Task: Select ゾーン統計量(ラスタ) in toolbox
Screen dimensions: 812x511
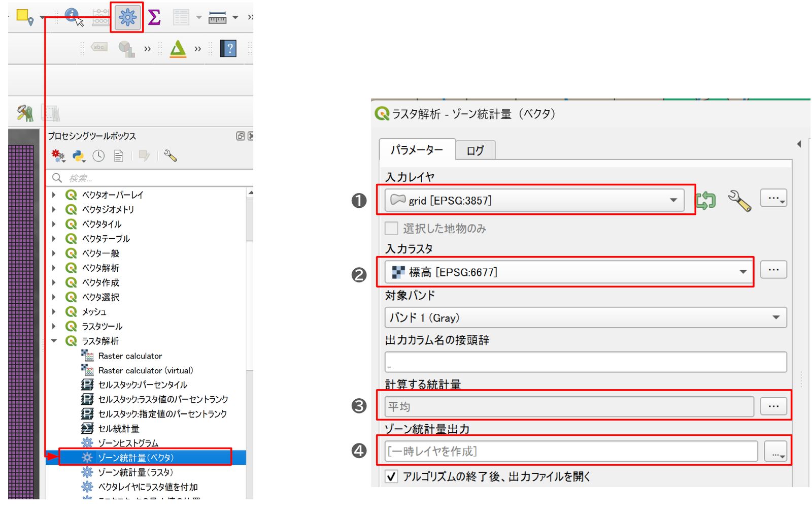Action: pyautogui.click(x=136, y=472)
